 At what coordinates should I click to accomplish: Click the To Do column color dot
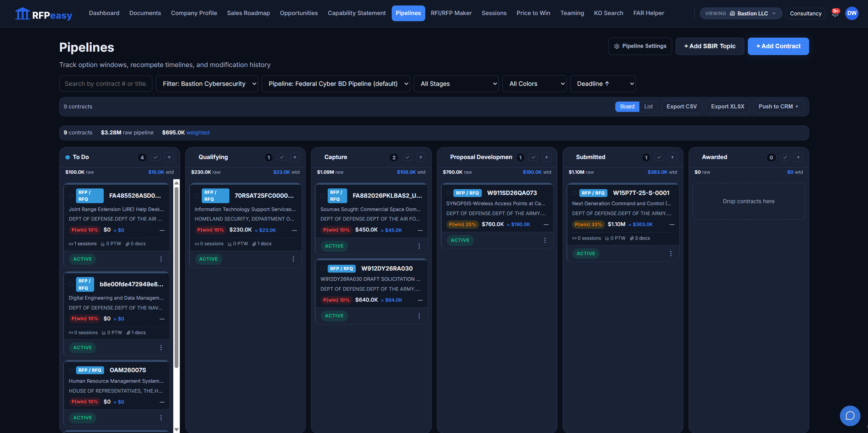coord(67,157)
